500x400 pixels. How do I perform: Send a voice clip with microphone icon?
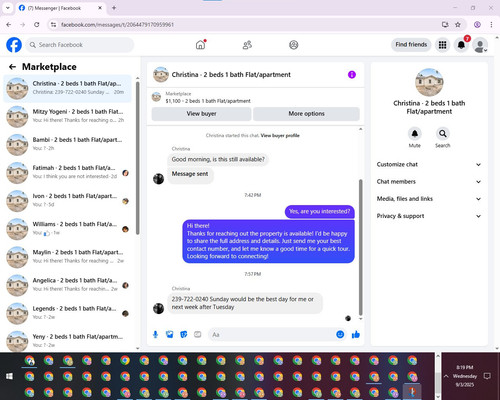[x=155, y=334]
